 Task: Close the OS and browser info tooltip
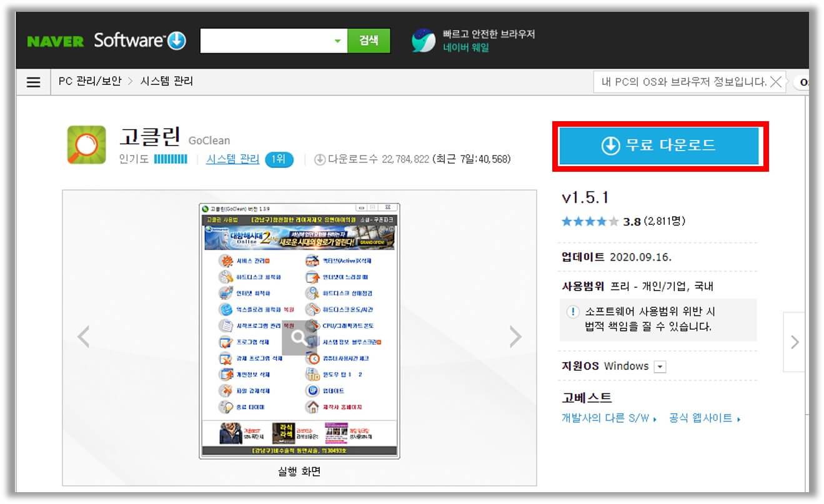click(x=775, y=82)
